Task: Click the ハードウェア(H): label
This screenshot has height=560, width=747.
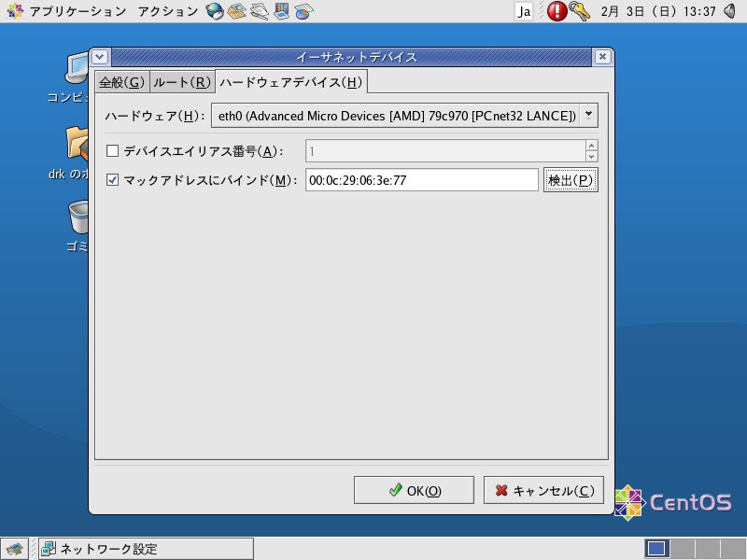Action: (x=155, y=116)
